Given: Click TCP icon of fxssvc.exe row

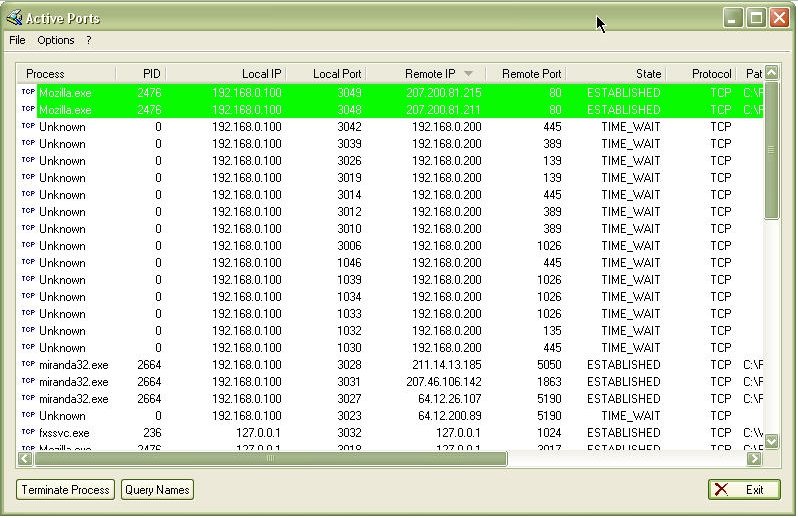Looking at the screenshot, I should point(28,432).
